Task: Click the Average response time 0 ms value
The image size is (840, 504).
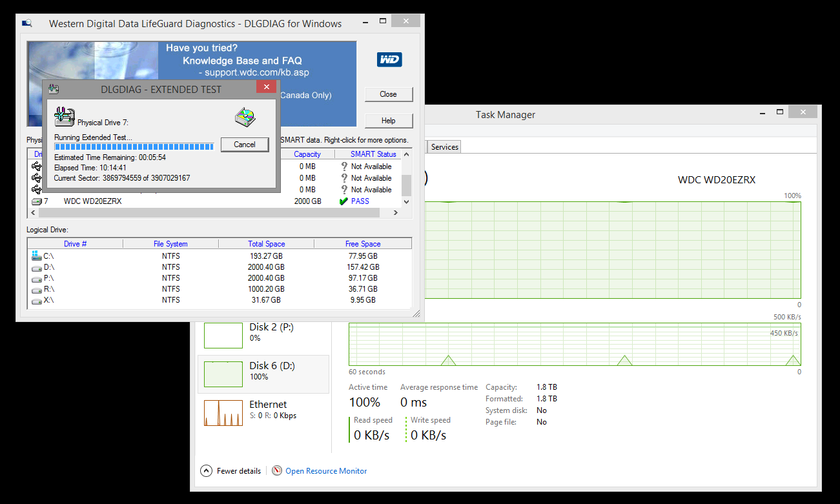Action: click(414, 403)
